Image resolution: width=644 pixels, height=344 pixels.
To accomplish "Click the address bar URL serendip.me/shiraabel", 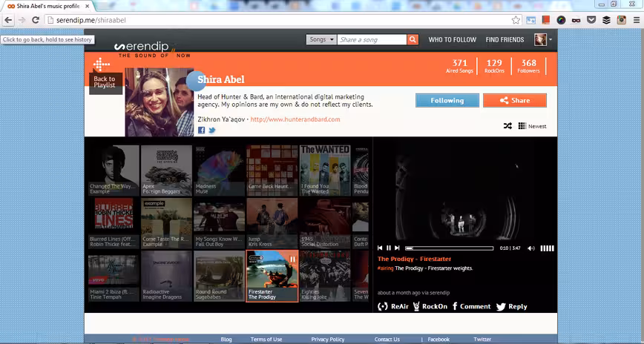I will tap(91, 20).
